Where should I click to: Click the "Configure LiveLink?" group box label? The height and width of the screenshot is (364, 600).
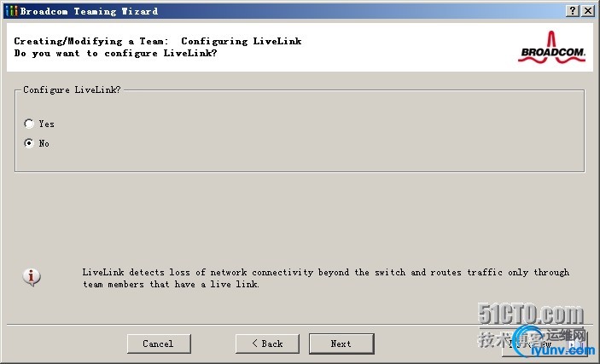72,90
